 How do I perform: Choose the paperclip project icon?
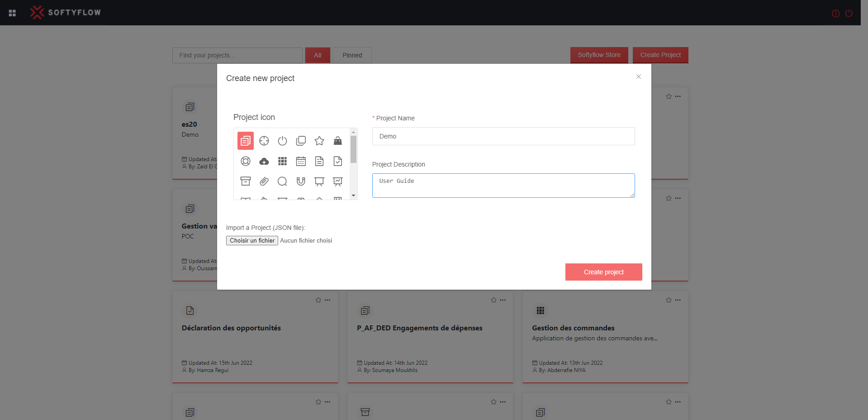pos(264,181)
